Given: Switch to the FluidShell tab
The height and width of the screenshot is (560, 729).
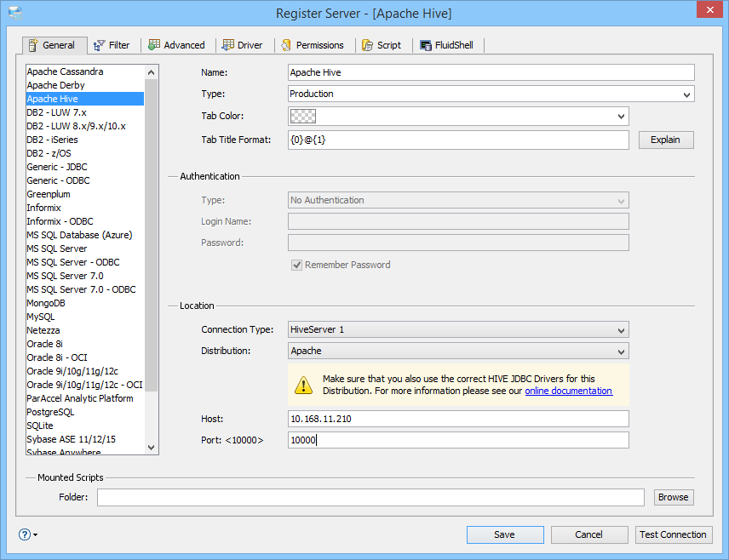Looking at the screenshot, I should tap(447, 45).
